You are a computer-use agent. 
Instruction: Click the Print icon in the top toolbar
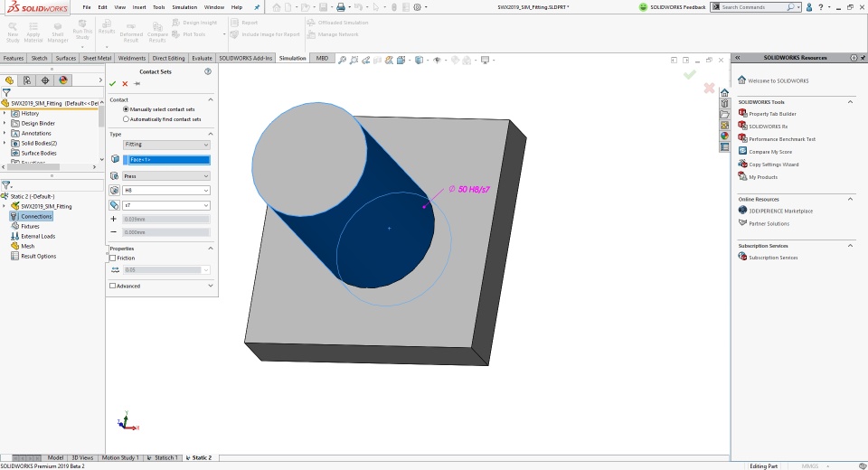point(341,7)
